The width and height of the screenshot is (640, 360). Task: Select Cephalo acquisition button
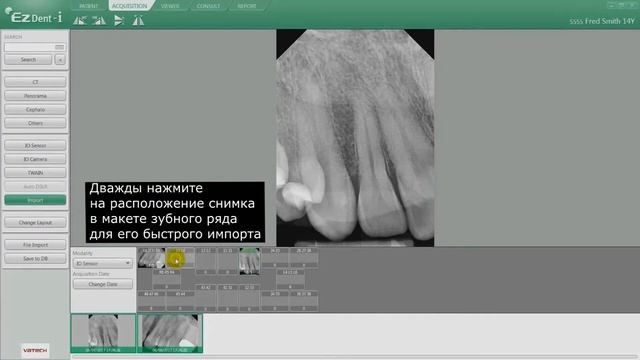35,109
